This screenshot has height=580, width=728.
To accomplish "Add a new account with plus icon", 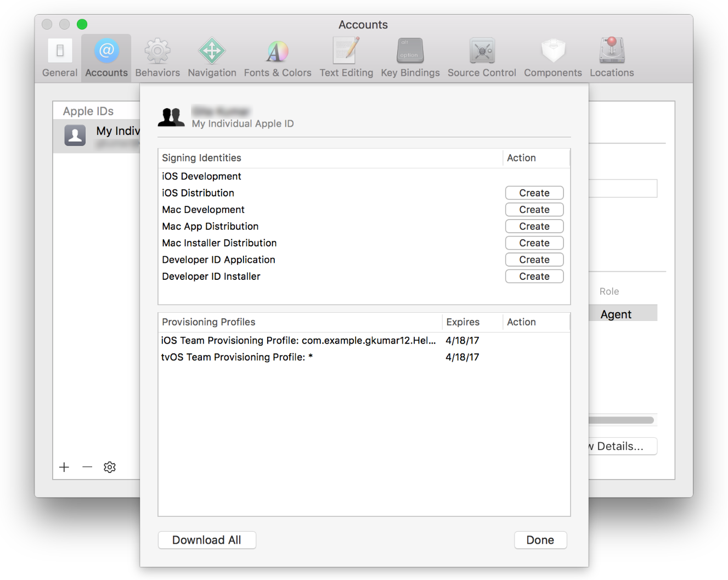I will pyautogui.click(x=64, y=467).
